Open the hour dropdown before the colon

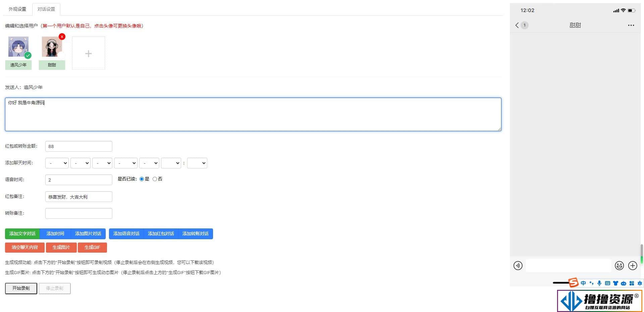[x=171, y=163]
